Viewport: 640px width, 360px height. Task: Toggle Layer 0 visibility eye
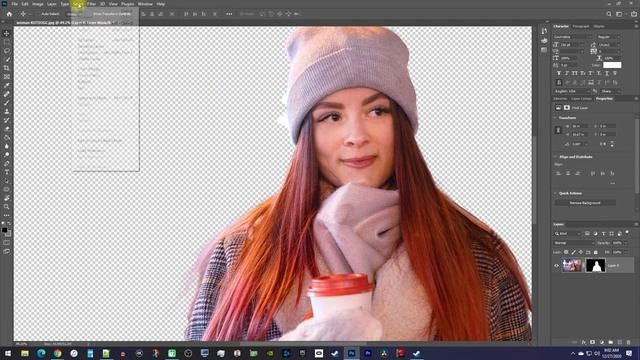pos(556,266)
